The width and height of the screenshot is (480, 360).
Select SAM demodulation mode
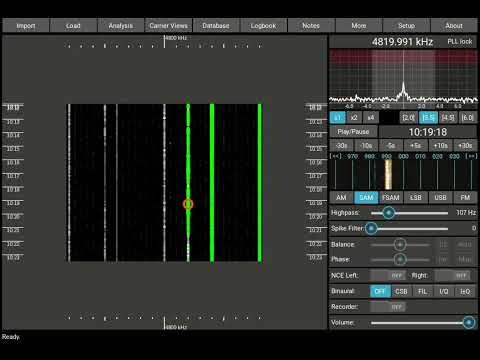point(366,197)
